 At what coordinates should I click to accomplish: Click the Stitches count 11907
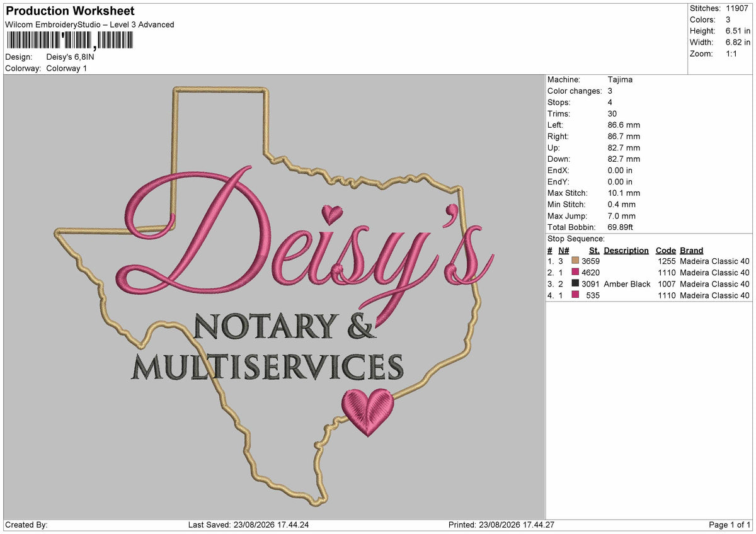[x=737, y=8]
